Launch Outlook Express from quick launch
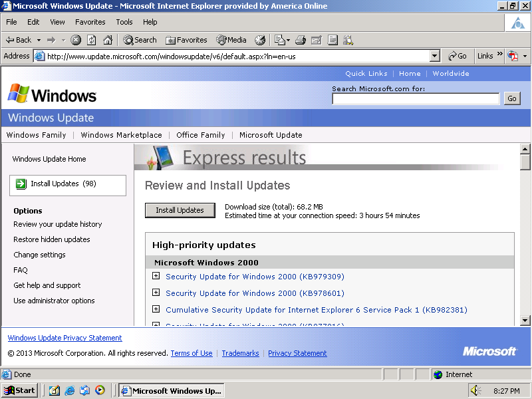This screenshot has height=399, width=532. [85, 390]
